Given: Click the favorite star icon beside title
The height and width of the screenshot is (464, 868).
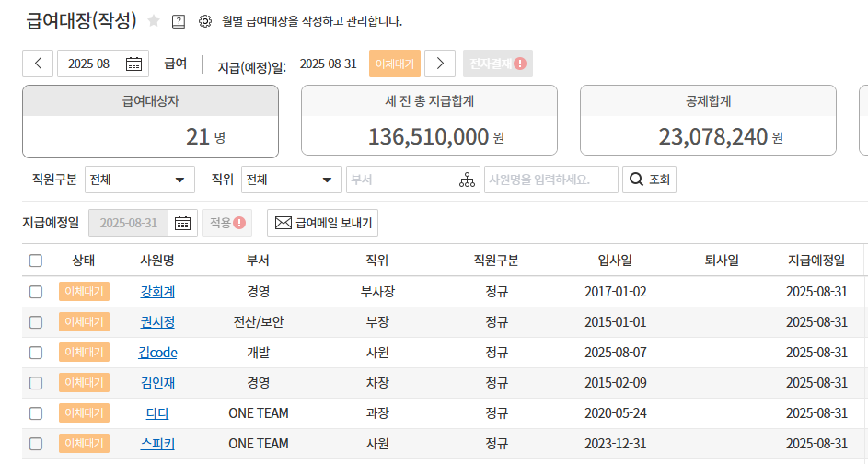Looking at the screenshot, I should [x=154, y=20].
